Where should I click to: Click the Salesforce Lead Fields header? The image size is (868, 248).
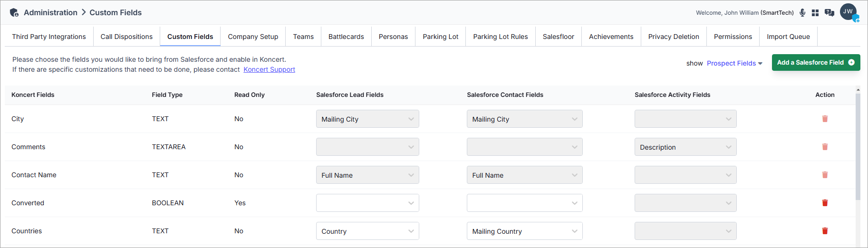(350, 95)
